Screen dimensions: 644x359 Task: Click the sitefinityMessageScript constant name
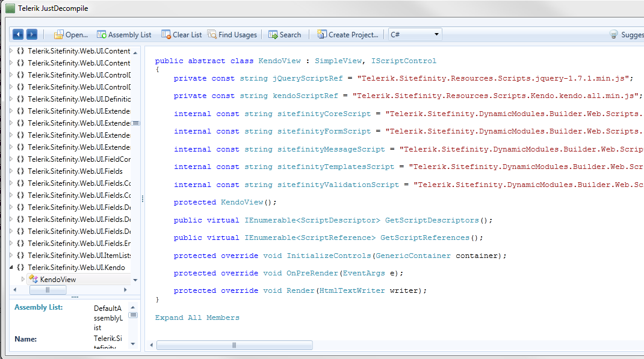(x=330, y=149)
